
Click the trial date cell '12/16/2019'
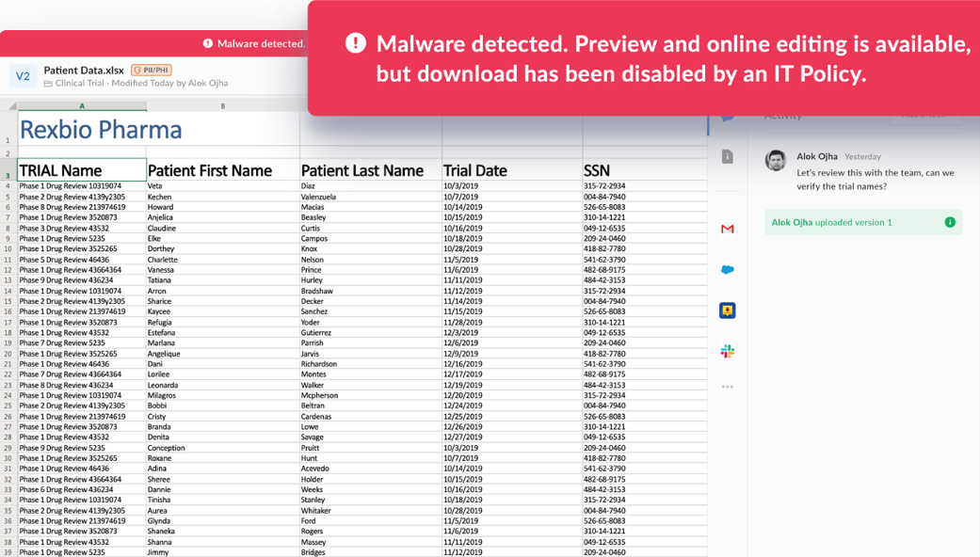point(512,364)
